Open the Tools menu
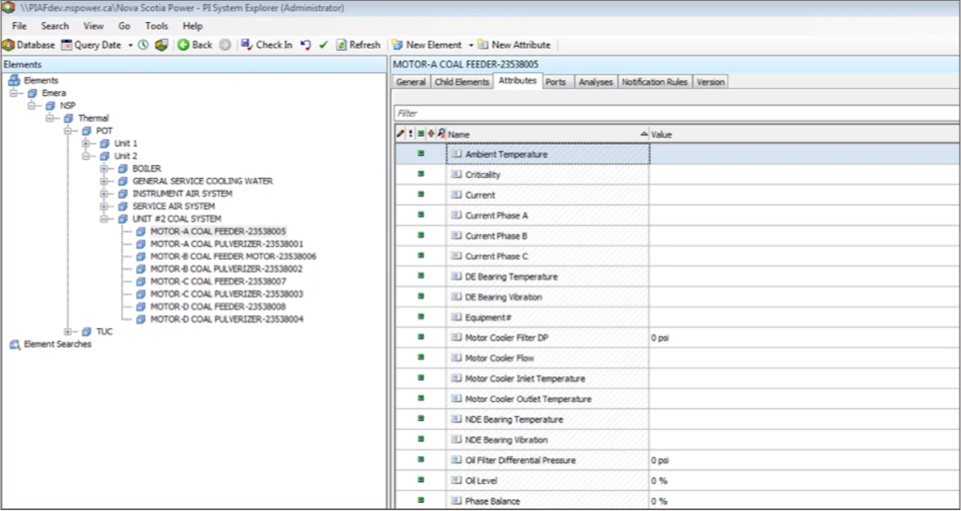The width and height of the screenshot is (961, 511). 156,26
